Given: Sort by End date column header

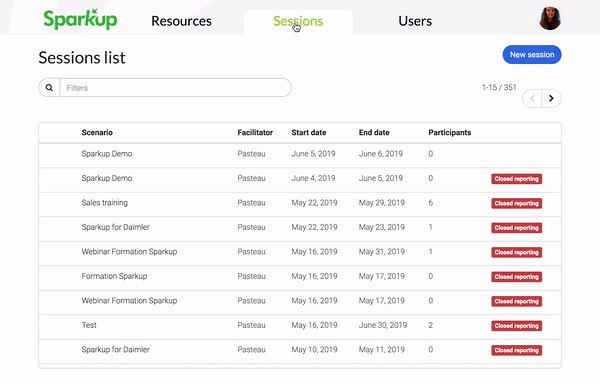Looking at the screenshot, I should pyautogui.click(x=374, y=133).
